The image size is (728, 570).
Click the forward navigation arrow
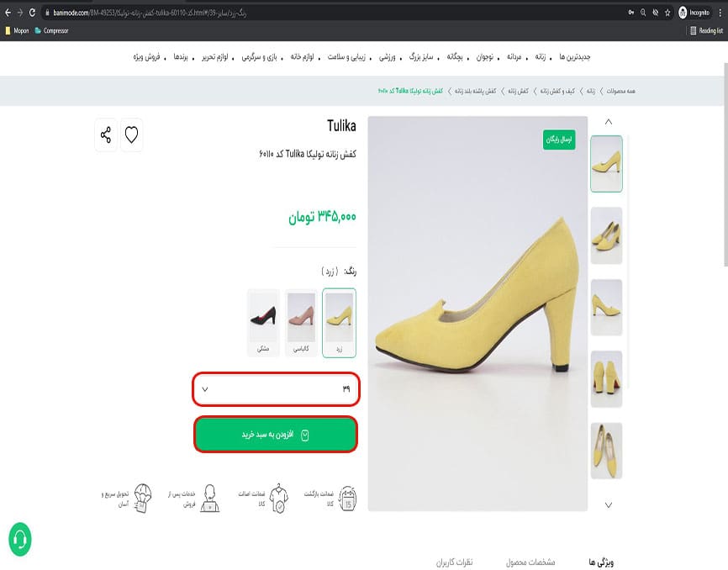(20, 13)
